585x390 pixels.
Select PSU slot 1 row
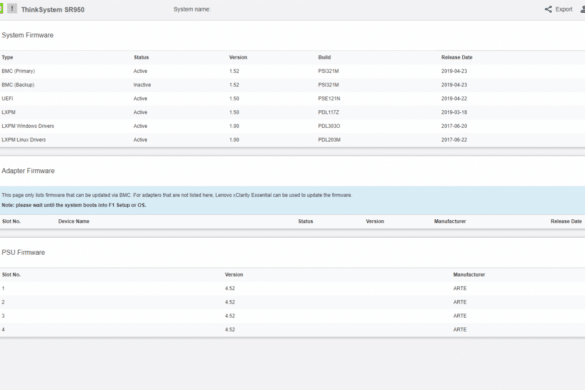[x=292, y=288]
